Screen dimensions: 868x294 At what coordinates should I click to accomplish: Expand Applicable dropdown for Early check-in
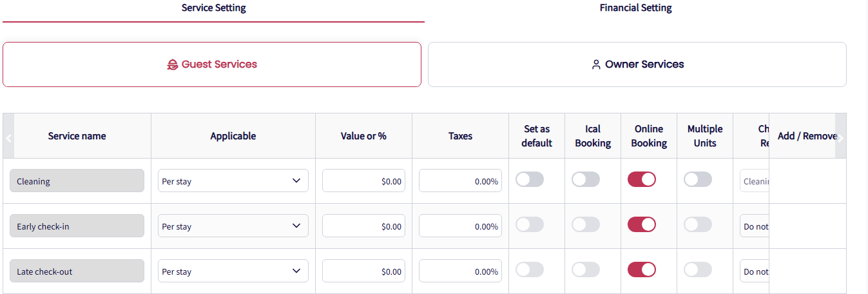tap(233, 226)
